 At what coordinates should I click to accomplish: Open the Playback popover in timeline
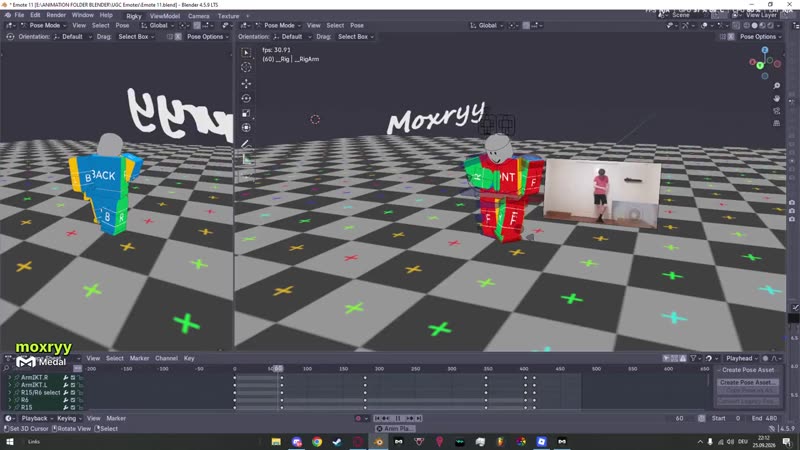(x=37, y=418)
